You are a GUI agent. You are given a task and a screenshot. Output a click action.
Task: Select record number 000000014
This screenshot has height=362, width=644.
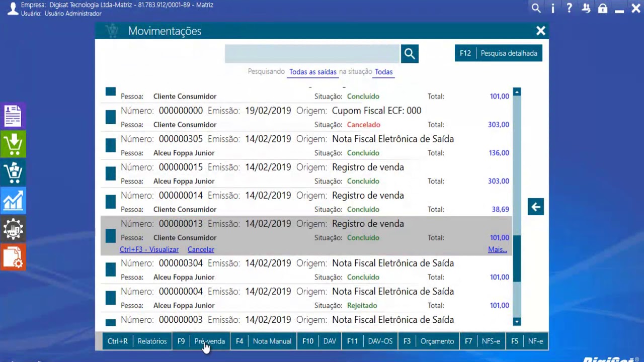306,202
